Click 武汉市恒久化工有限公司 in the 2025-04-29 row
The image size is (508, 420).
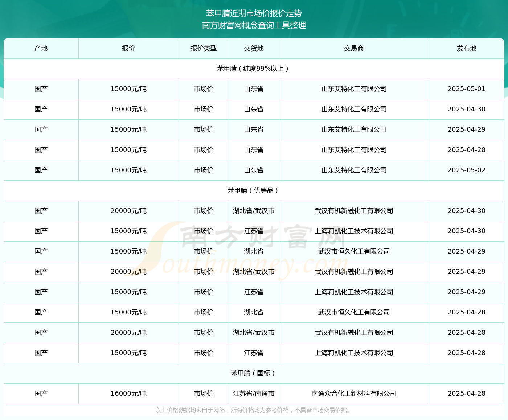354,251
